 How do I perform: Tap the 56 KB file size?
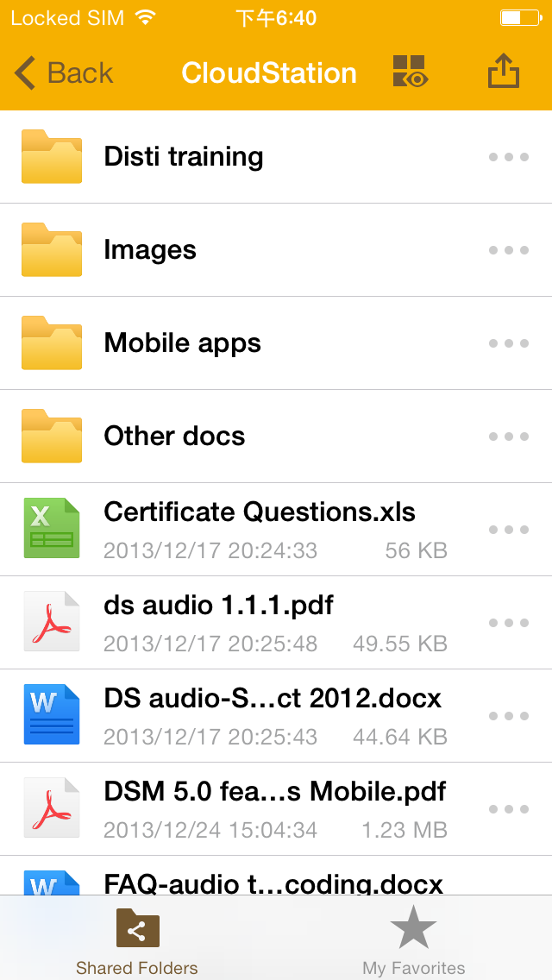coord(417,550)
